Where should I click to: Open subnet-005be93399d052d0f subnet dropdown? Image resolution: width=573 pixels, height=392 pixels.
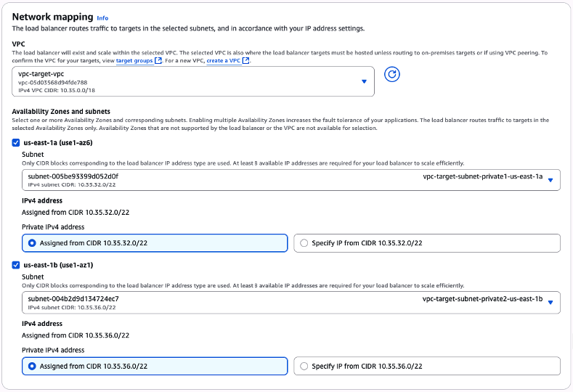click(x=283, y=180)
